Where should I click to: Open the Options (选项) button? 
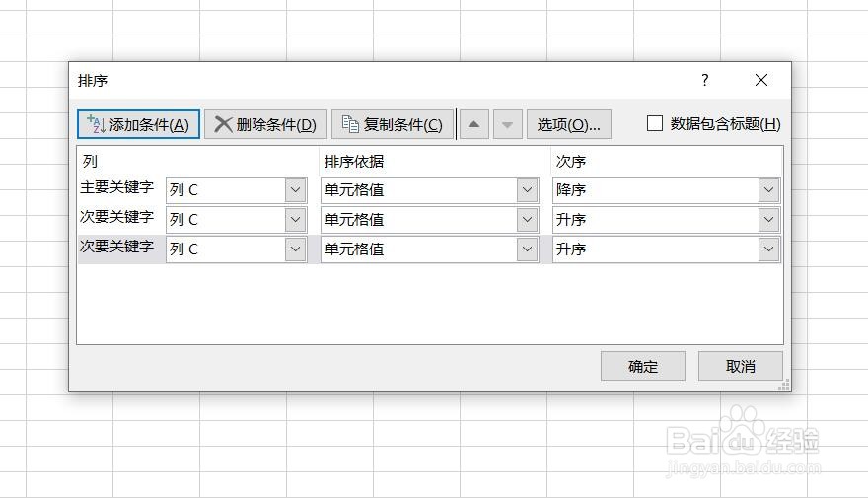point(568,124)
